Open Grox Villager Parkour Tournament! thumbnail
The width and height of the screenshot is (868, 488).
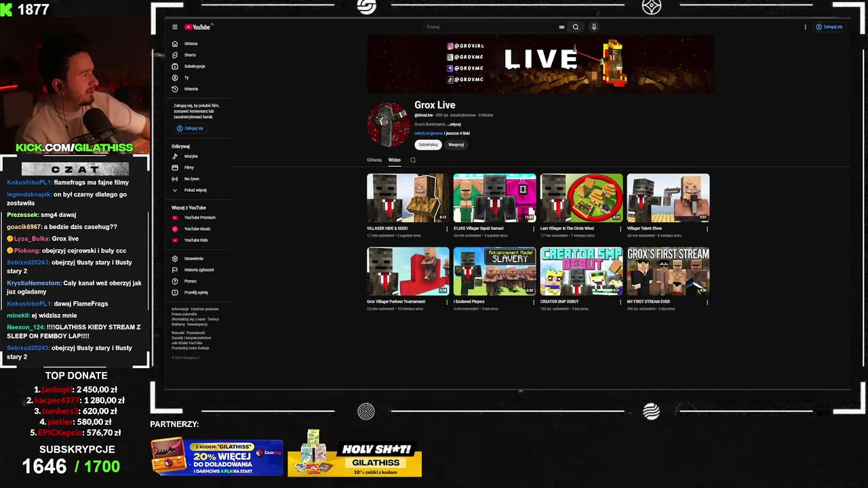[x=408, y=271]
